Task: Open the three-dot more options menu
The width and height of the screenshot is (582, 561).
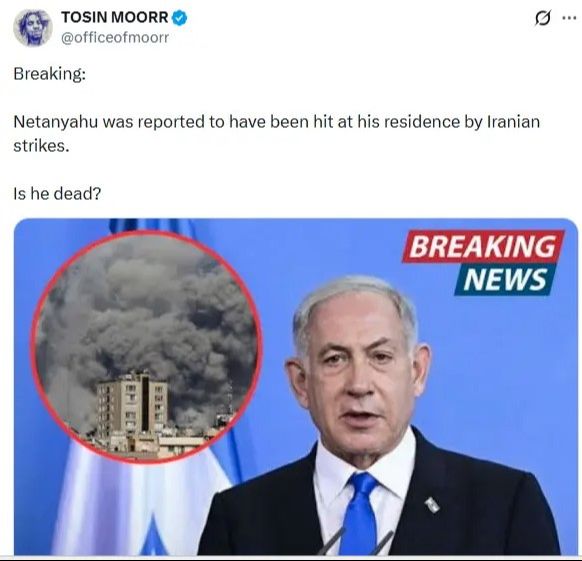Action: (x=569, y=17)
